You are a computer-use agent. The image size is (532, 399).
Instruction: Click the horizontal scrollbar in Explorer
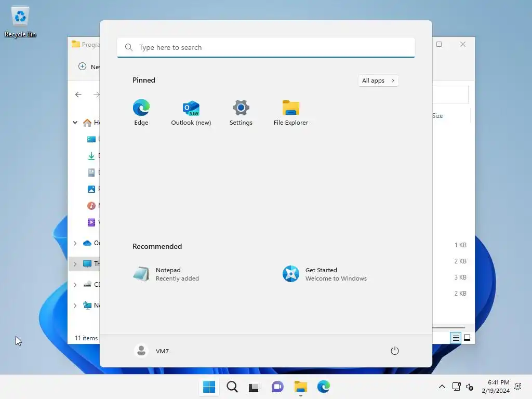[448, 328]
